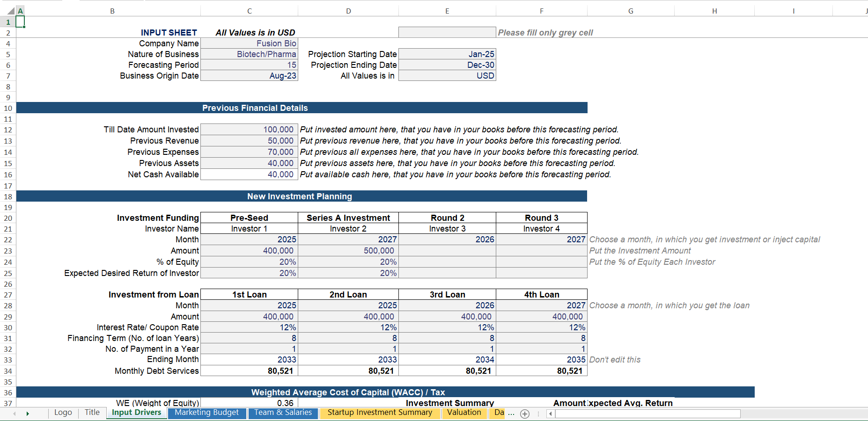This screenshot has height=421, width=868.
Task: Add a new sheet with plus icon
Action: (525, 414)
